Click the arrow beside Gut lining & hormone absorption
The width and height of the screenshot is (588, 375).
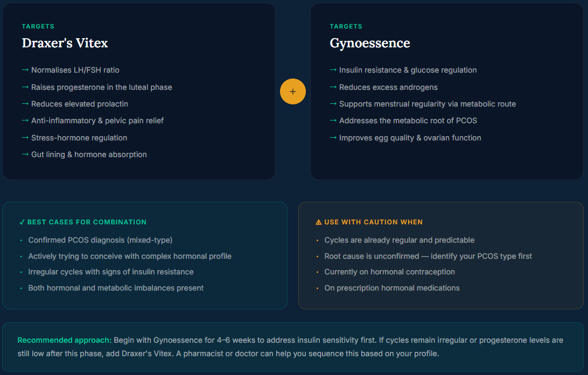click(x=24, y=154)
